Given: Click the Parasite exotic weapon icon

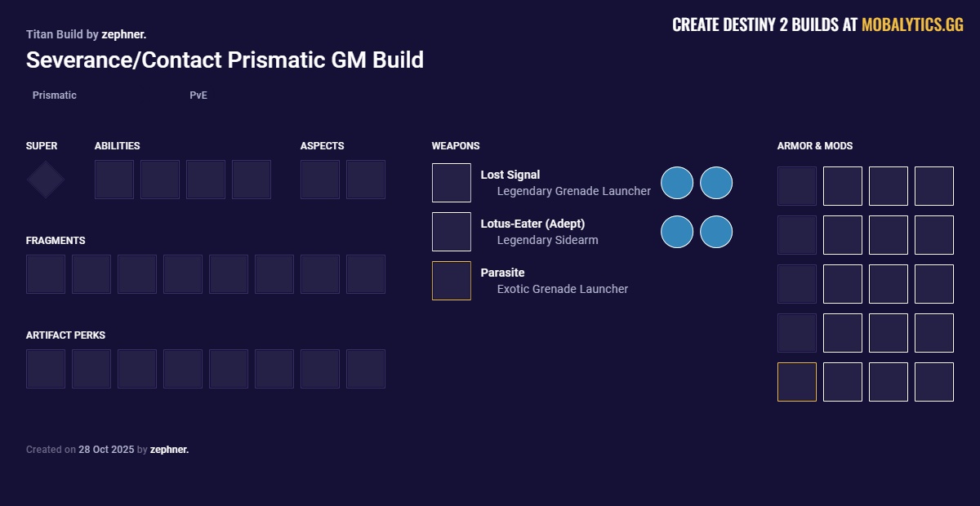Looking at the screenshot, I should (x=452, y=280).
